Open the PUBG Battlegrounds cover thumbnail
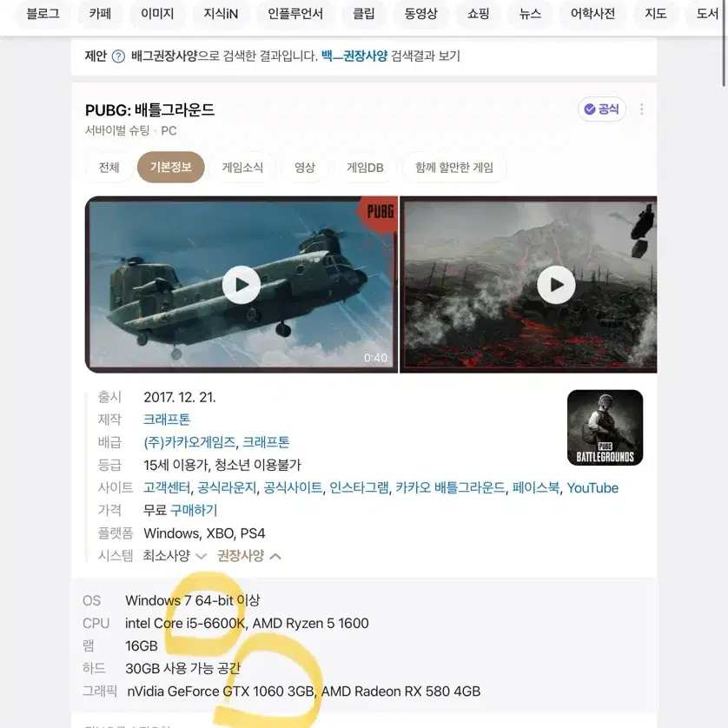This screenshot has height=728, width=728. 605,427
